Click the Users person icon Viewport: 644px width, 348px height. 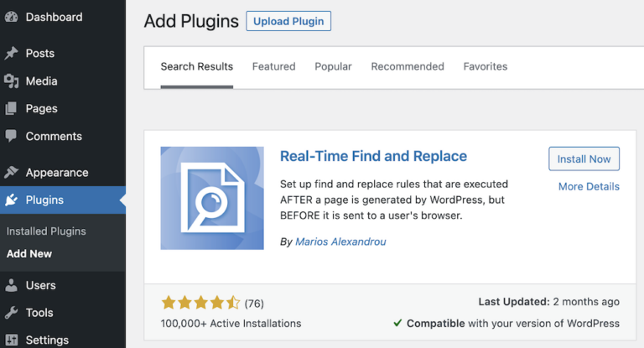coord(11,285)
